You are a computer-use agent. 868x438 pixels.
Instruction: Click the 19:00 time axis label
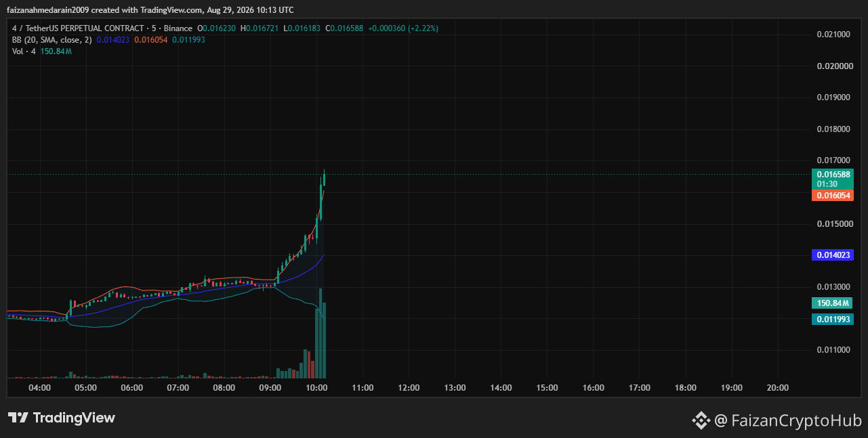point(732,388)
